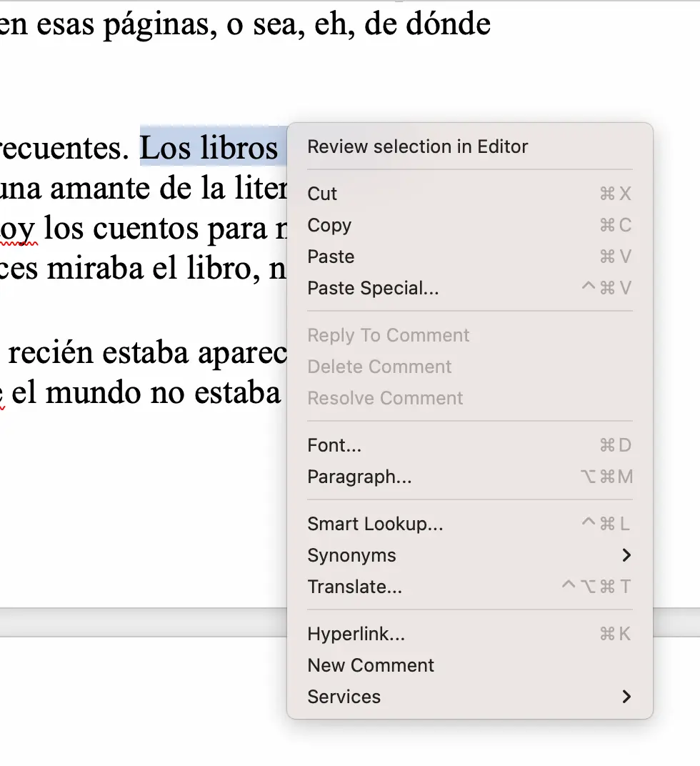Image resolution: width=700 pixels, height=766 pixels.
Task: Select Cut from the context menu
Action: [x=322, y=194]
